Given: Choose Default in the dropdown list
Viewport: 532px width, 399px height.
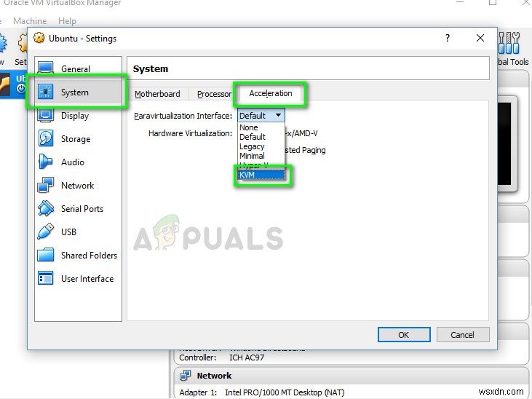Looking at the screenshot, I should pyautogui.click(x=261, y=137).
